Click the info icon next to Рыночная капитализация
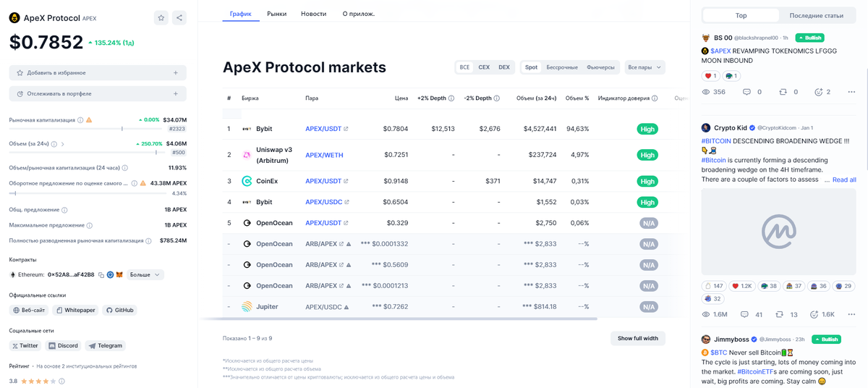The width and height of the screenshot is (868, 388). coord(80,120)
